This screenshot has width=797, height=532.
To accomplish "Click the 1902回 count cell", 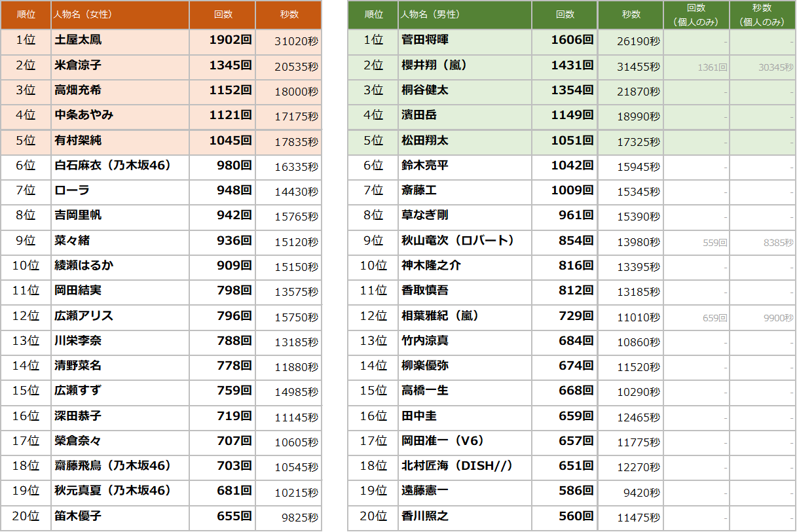I will coord(222,40).
